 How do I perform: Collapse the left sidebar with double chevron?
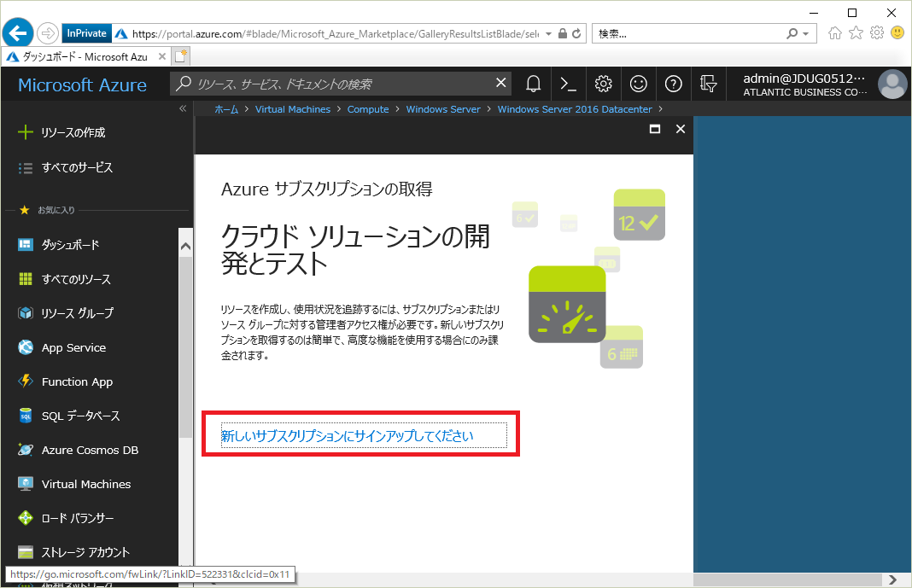(x=183, y=108)
